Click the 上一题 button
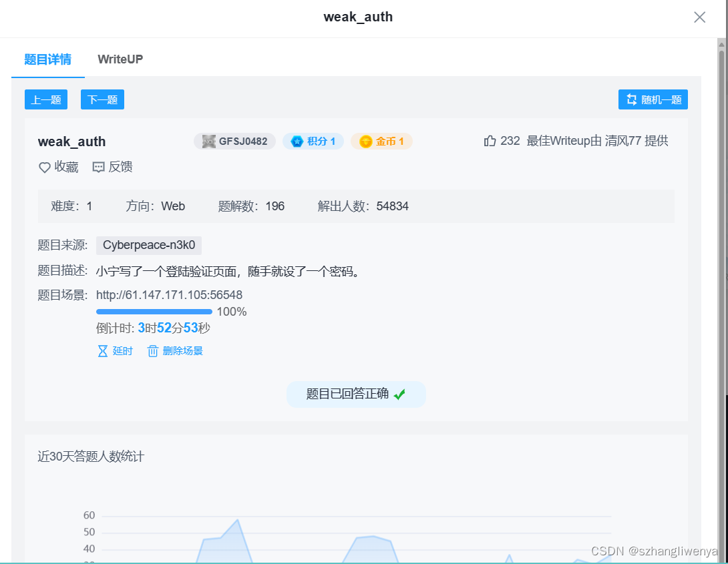Image resolution: width=728 pixels, height=564 pixels. pyautogui.click(x=45, y=99)
